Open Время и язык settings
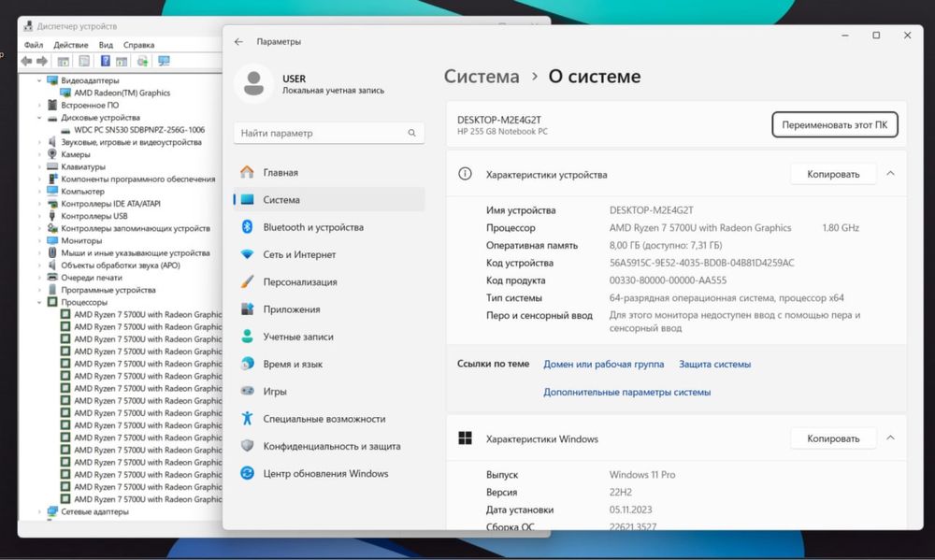935x560 pixels. coord(329,365)
